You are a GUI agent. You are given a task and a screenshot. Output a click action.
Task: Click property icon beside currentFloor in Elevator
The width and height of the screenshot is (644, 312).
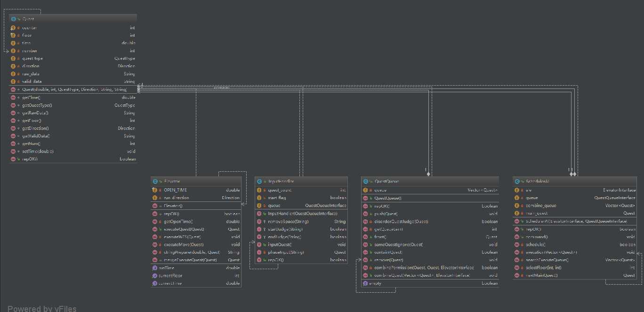point(155,275)
